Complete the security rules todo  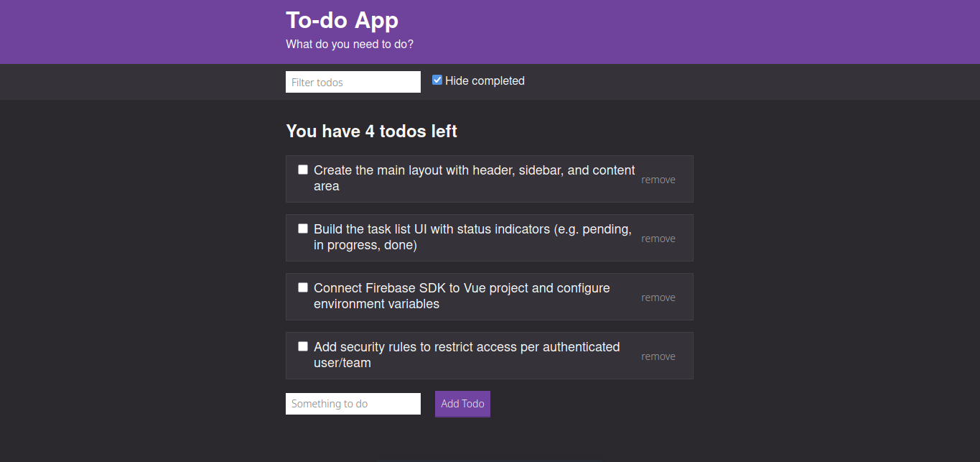pos(302,346)
